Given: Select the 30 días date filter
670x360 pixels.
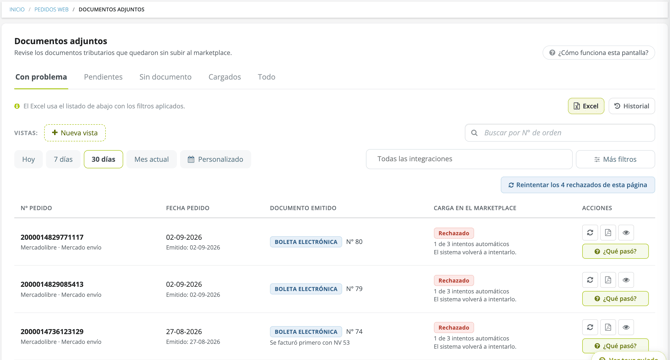Looking at the screenshot, I should coord(103,159).
